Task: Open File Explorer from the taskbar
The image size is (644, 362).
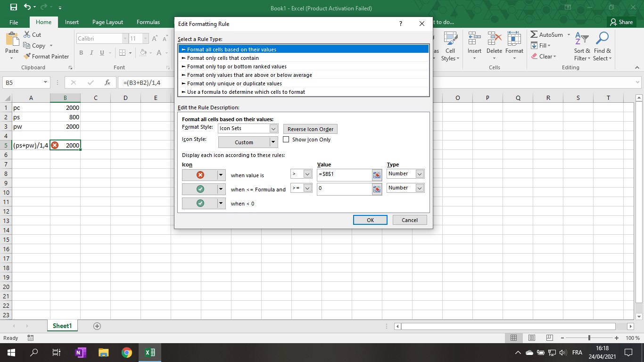Action: coord(104,353)
